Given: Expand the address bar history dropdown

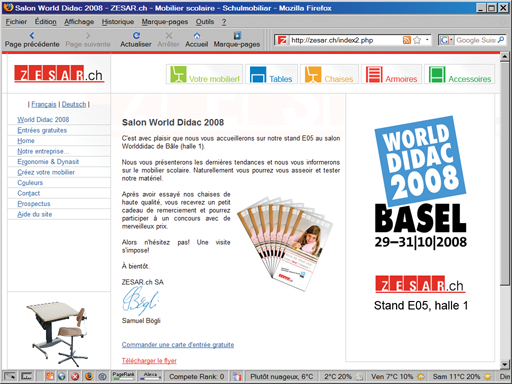Looking at the screenshot, I should point(427,40).
